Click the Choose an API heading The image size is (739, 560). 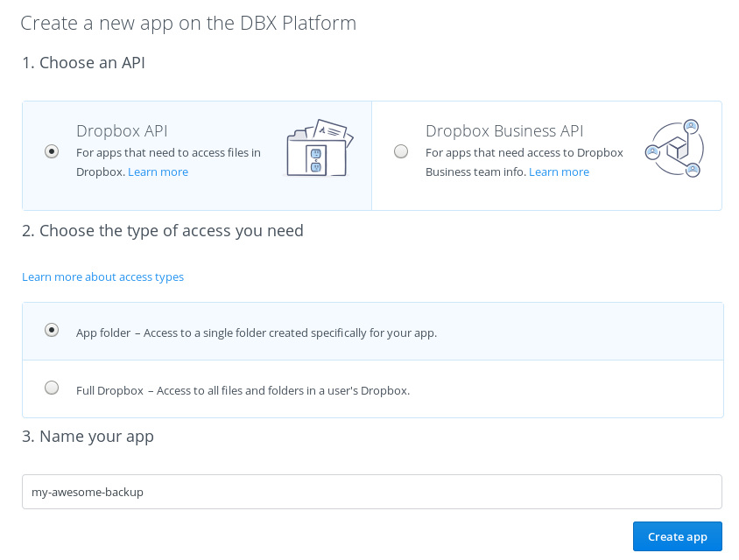point(83,62)
